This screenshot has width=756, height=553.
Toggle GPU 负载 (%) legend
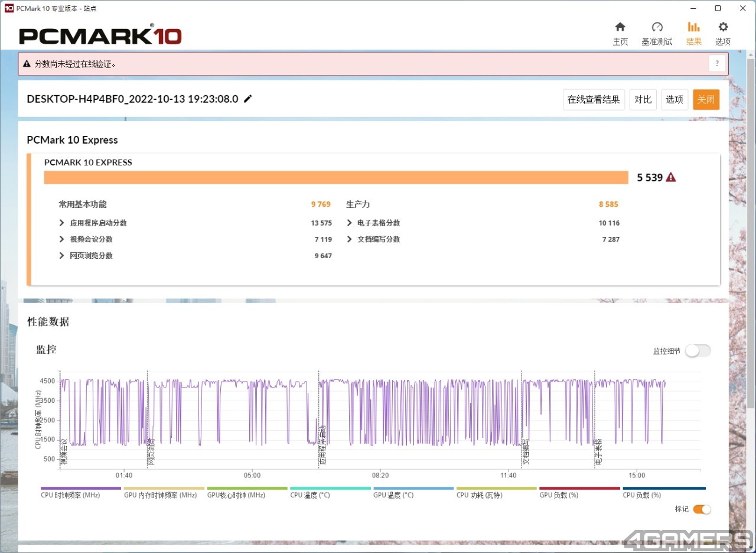[580, 493]
